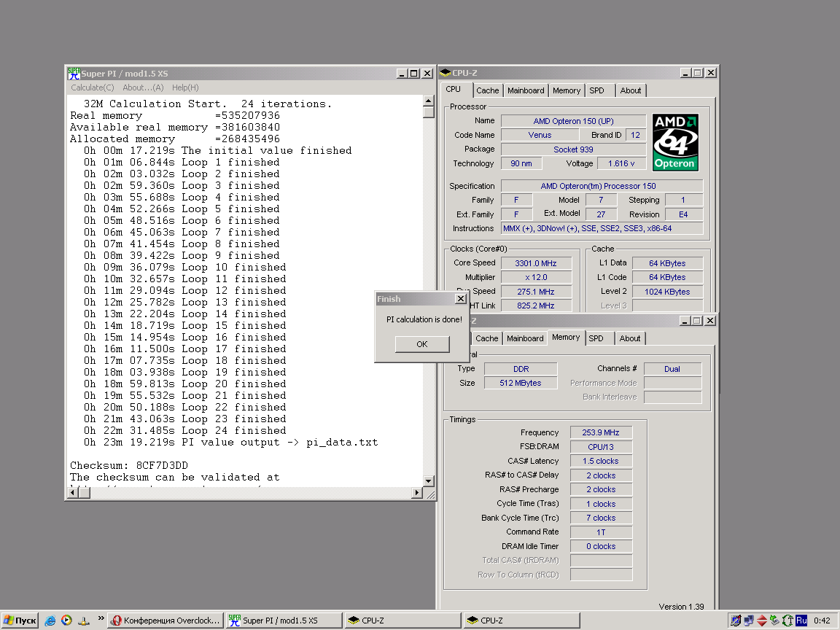
Task: Launch Internet Explorer from quick launch
Action: tap(50, 621)
